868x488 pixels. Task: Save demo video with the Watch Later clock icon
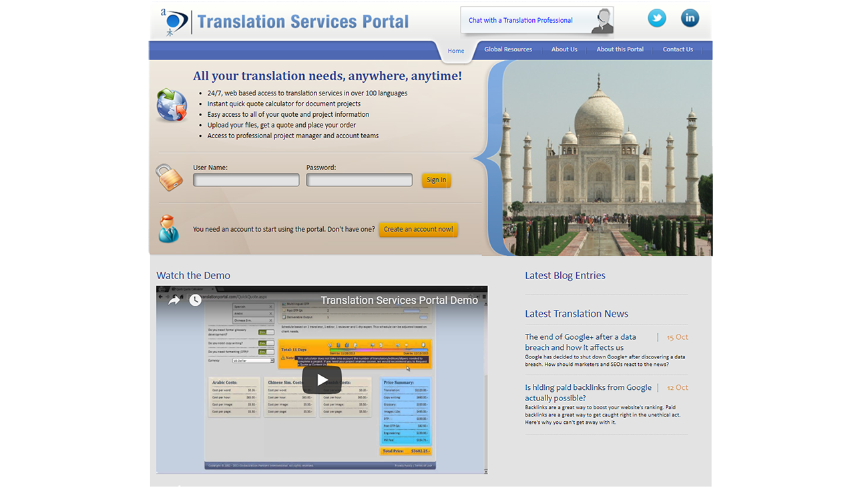[195, 300]
